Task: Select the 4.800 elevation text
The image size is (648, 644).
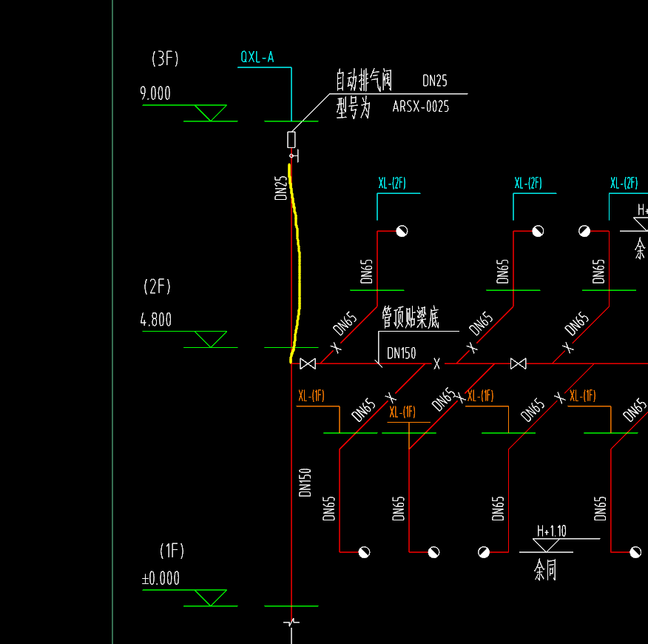Action: click(156, 320)
